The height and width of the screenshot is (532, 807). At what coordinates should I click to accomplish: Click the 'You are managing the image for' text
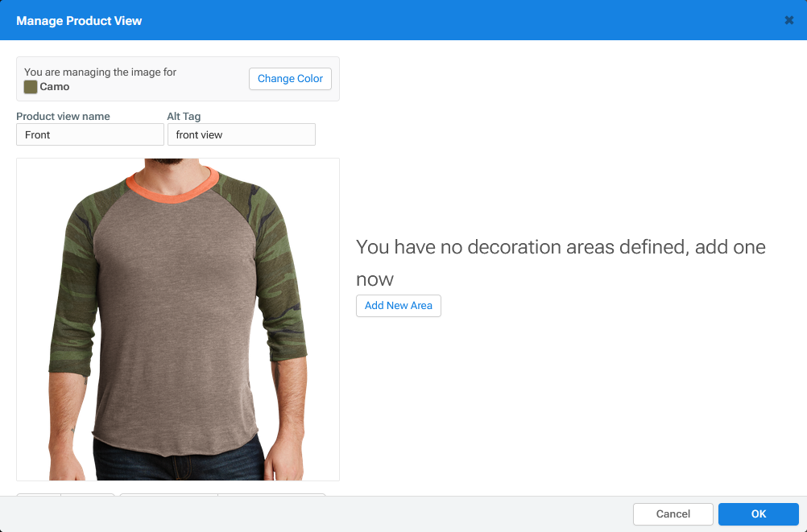tap(101, 72)
